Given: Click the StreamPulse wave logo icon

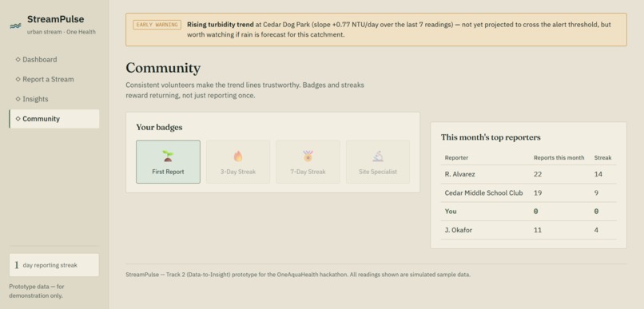Looking at the screenshot, I should 16,26.
